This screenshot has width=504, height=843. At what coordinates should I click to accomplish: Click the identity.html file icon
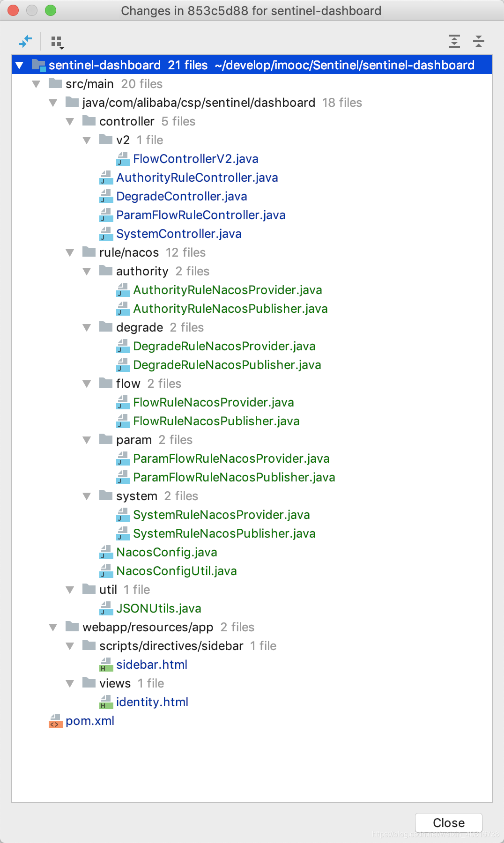(x=106, y=702)
